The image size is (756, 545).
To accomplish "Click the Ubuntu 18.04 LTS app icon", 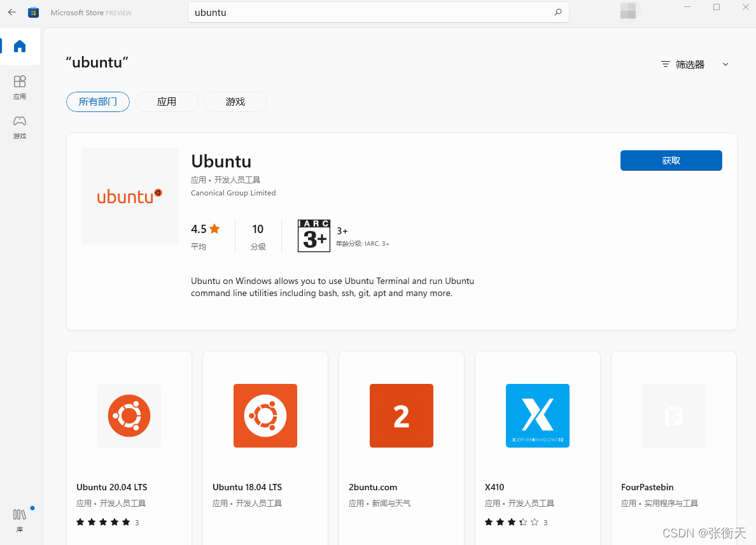I will point(265,416).
